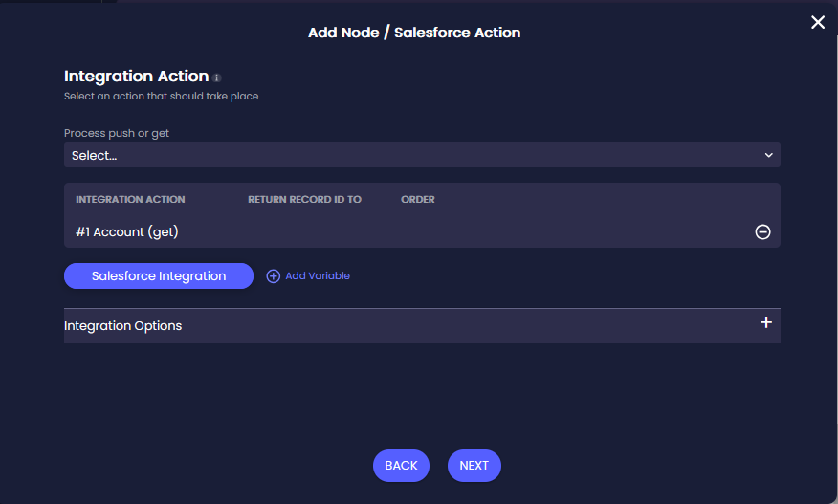Click the Salesforce Integration button
838x504 pixels.
tap(159, 275)
